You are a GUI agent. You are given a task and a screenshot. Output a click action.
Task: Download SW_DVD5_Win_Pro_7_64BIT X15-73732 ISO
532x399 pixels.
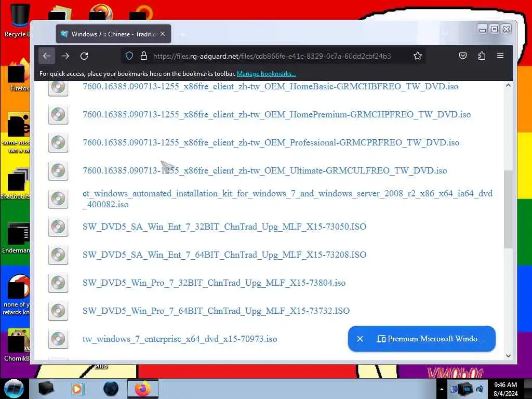click(216, 311)
